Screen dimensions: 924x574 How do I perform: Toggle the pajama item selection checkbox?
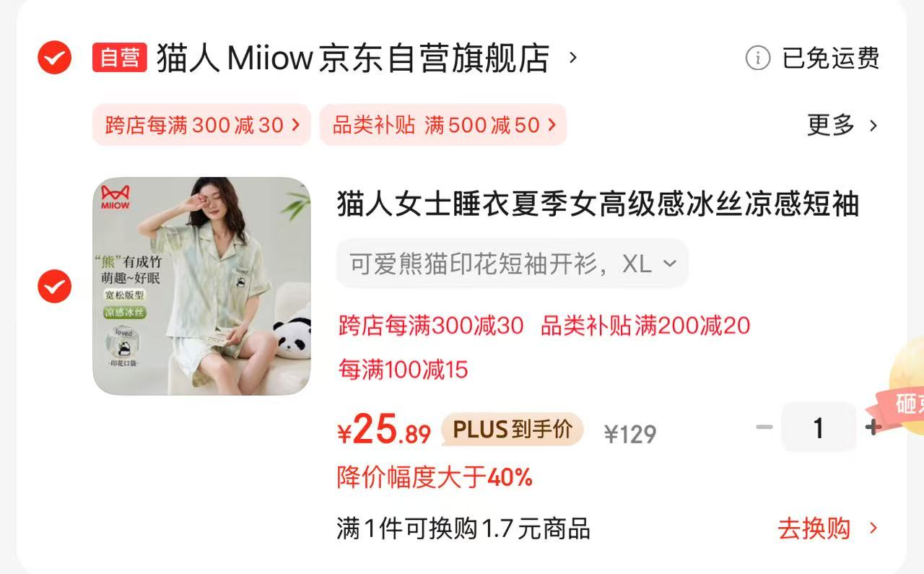pos(55,287)
